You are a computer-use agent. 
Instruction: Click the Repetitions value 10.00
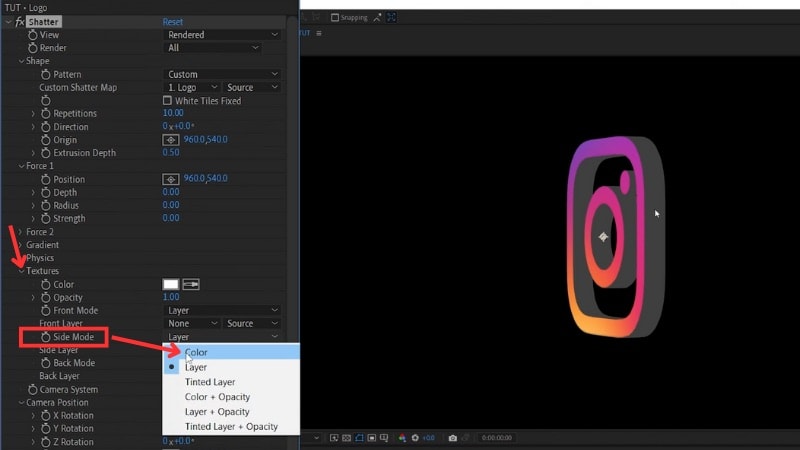173,113
